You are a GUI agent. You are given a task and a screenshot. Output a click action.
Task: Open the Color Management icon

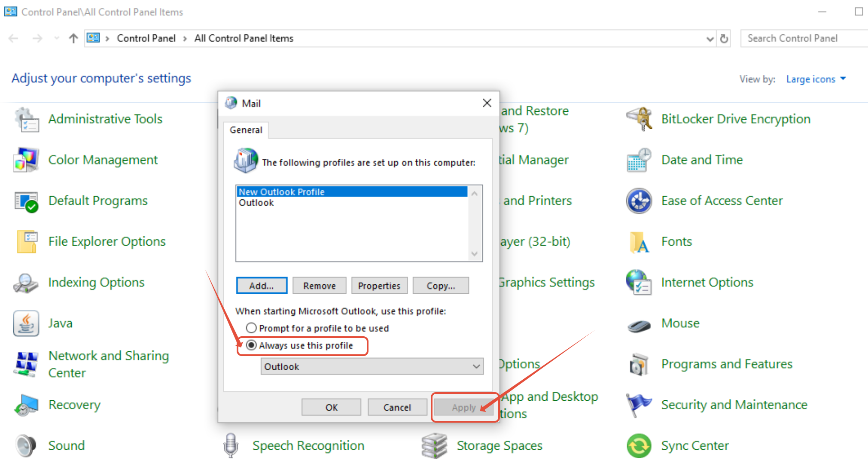(x=27, y=160)
